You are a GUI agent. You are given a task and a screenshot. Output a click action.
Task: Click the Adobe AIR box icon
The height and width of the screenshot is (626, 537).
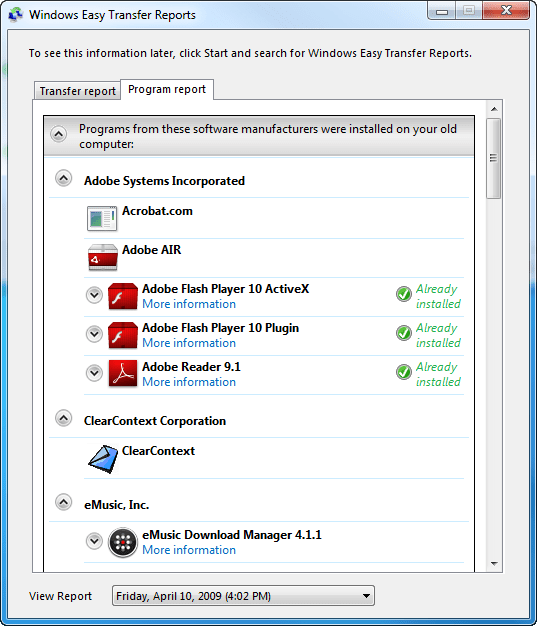coord(103,257)
